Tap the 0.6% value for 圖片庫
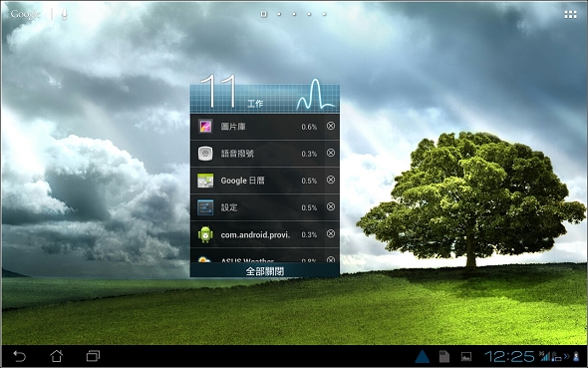588x368 pixels. click(x=309, y=127)
